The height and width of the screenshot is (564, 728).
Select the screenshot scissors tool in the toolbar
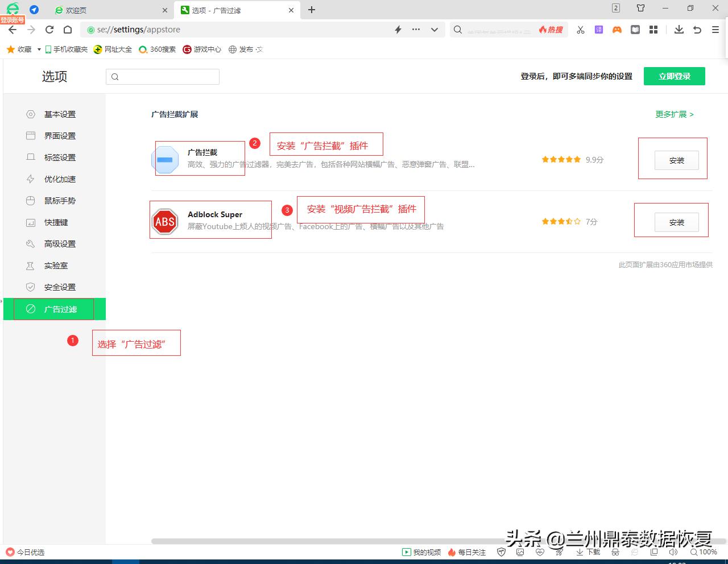(x=580, y=29)
